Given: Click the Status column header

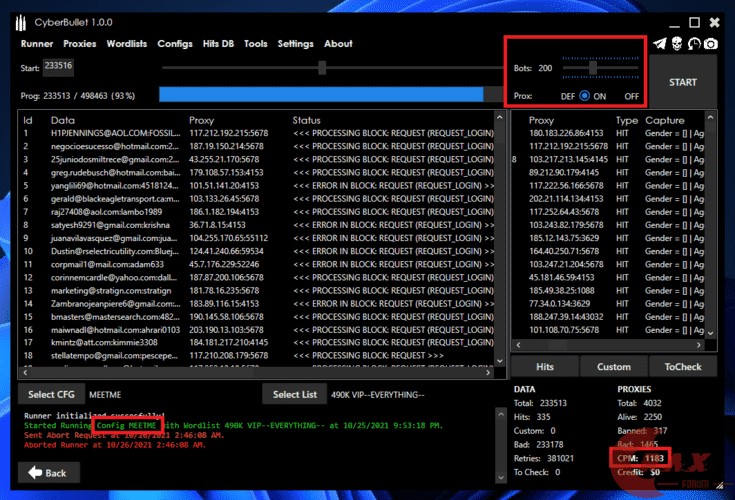Looking at the screenshot, I should coord(307,120).
